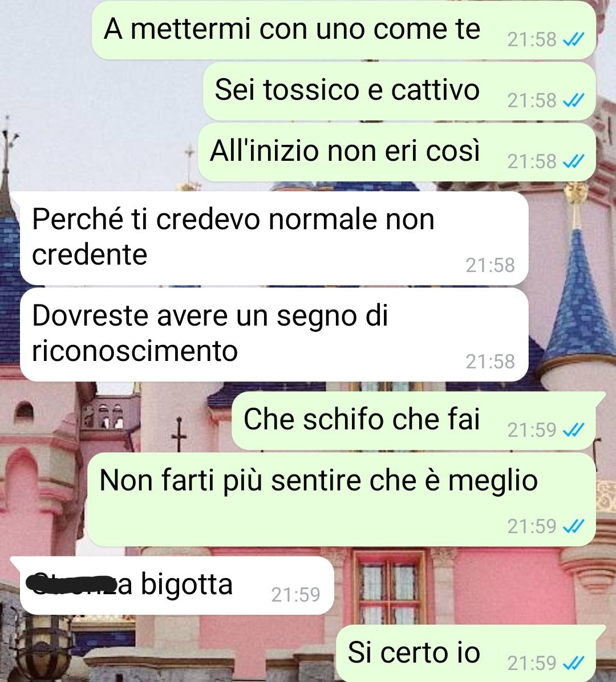The height and width of the screenshot is (682, 616).
Task: Click the blue ticks beside 'Sei tossico e cattivo'
Action: point(573,101)
